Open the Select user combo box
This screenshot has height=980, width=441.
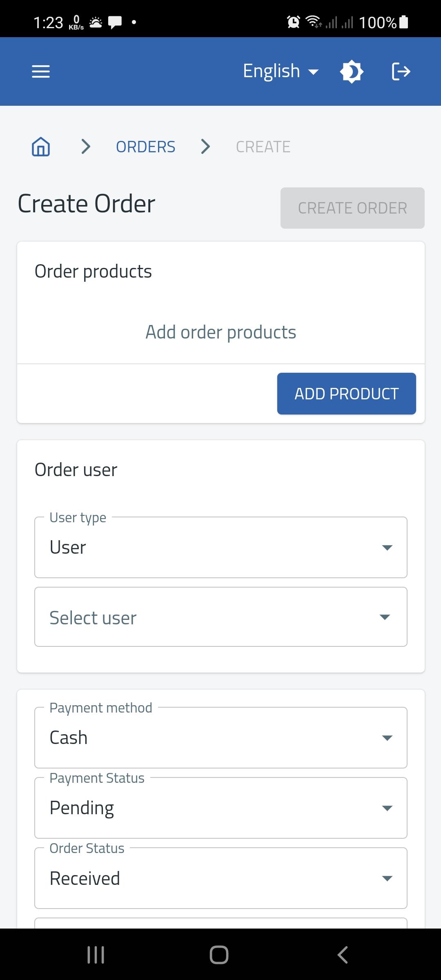221,617
